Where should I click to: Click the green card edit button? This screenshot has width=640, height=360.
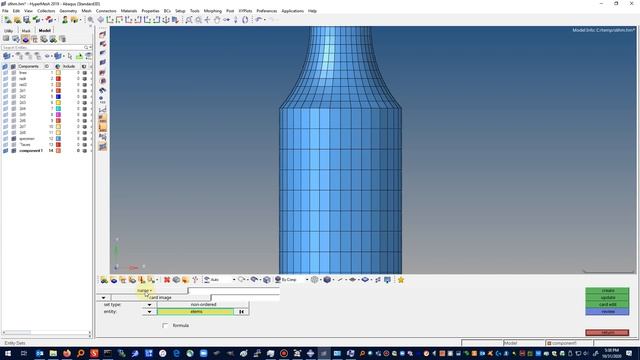coord(607,304)
